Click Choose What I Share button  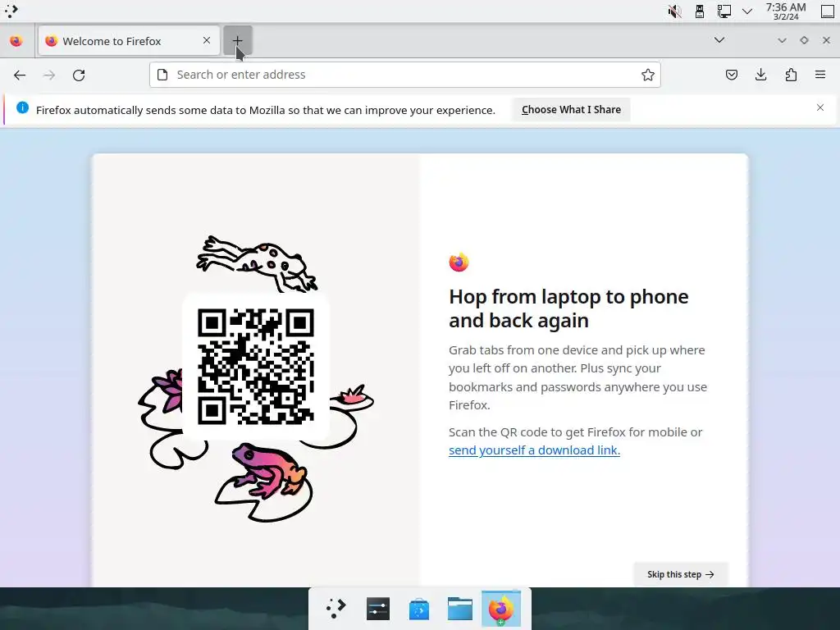coord(571,109)
